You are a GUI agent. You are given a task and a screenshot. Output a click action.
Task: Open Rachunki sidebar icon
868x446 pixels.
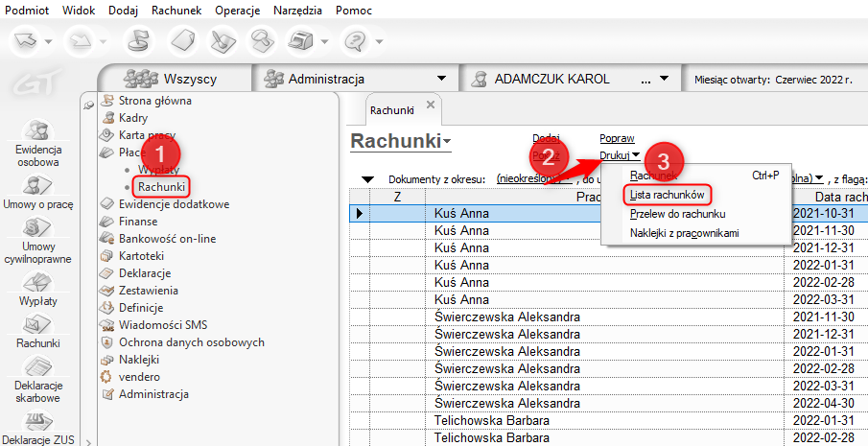[38, 330]
